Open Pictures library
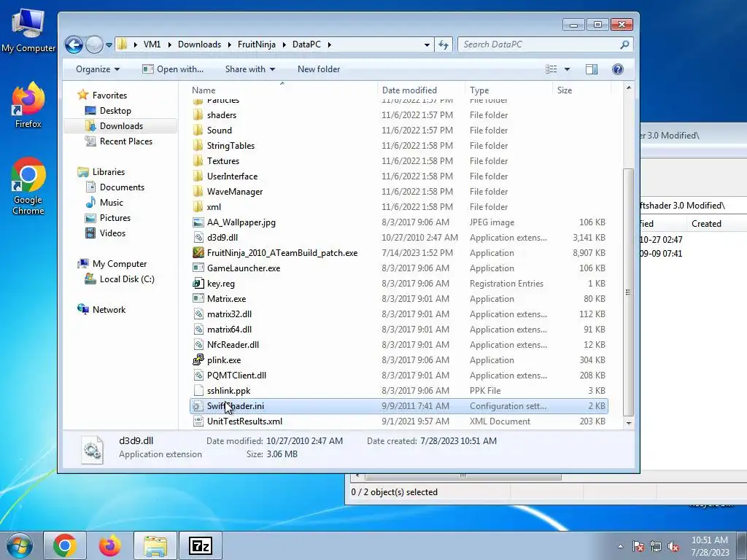The width and height of the screenshot is (747, 560). [115, 217]
